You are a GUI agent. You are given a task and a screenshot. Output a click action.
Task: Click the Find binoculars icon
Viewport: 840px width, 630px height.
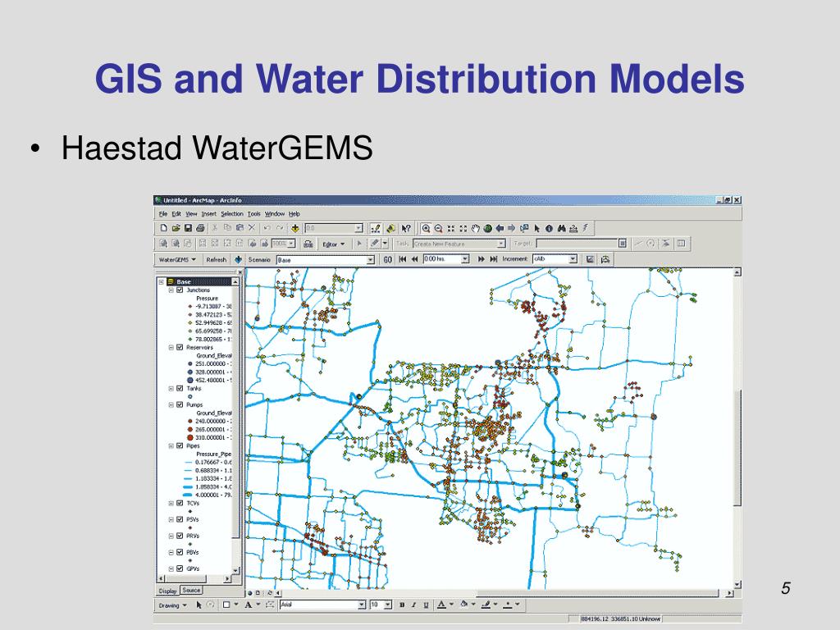click(561, 229)
